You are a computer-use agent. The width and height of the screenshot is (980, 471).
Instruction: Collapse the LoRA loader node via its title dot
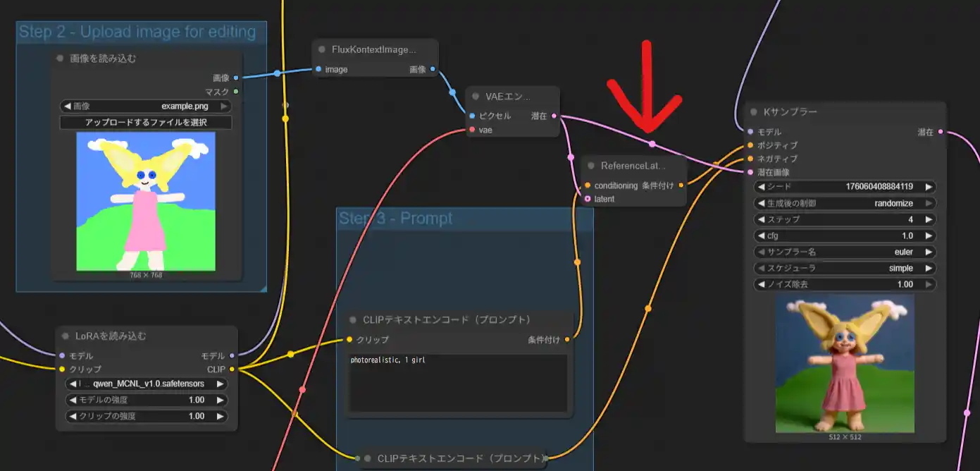pos(65,336)
